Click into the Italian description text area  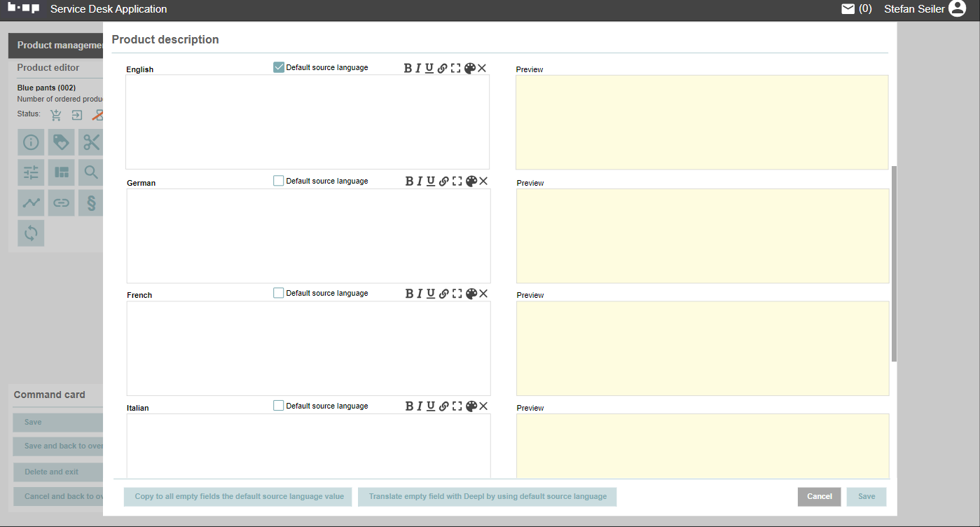pos(308,446)
